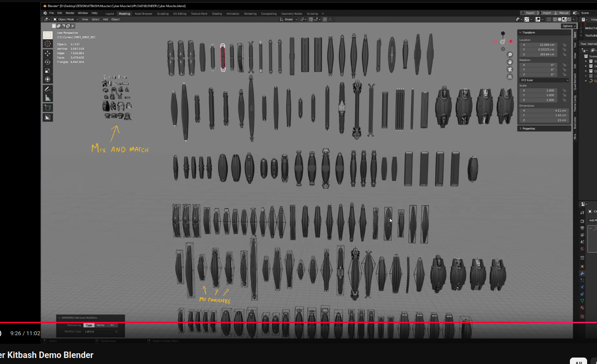Open the Quad Remesh sidebar tab
The image size is (597, 364).
pyautogui.click(x=575, y=81)
